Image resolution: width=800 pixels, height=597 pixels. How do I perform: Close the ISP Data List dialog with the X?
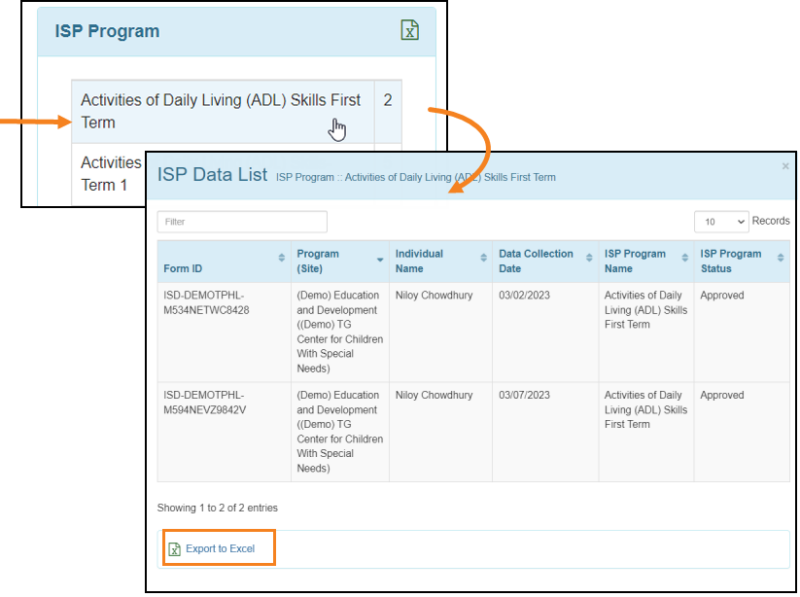pos(785,166)
